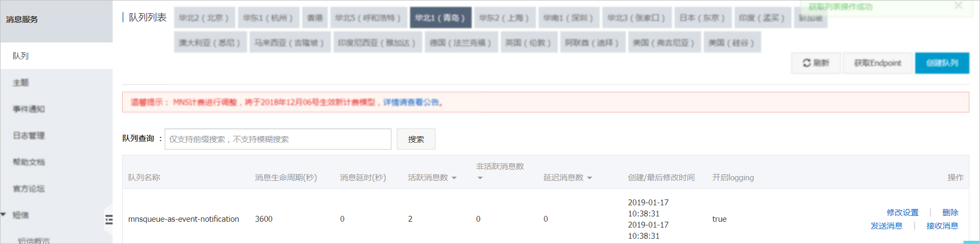Click the 3600 message lifetime value

pyautogui.click(x=264, y=219)
